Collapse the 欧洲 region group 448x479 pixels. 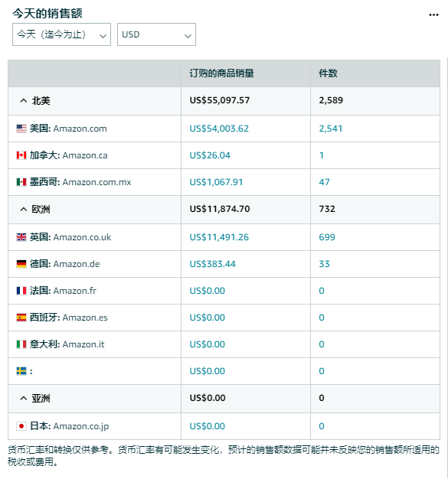click(24, 209)
